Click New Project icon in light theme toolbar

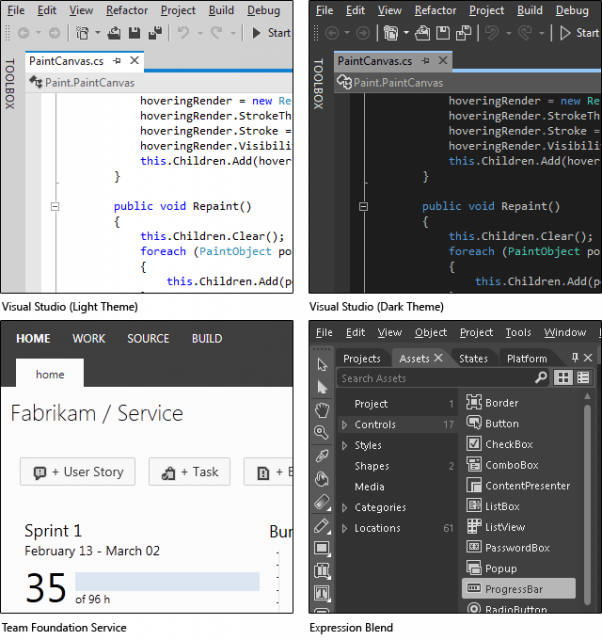pos(82,33)
